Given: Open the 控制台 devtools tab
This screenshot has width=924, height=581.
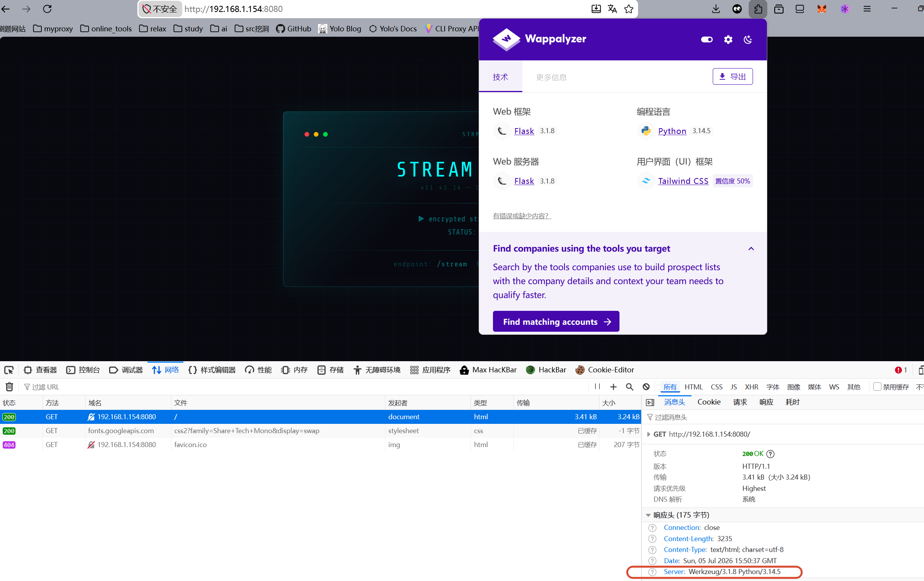Looking at the screenshot, I should click(x=83, y=370).
